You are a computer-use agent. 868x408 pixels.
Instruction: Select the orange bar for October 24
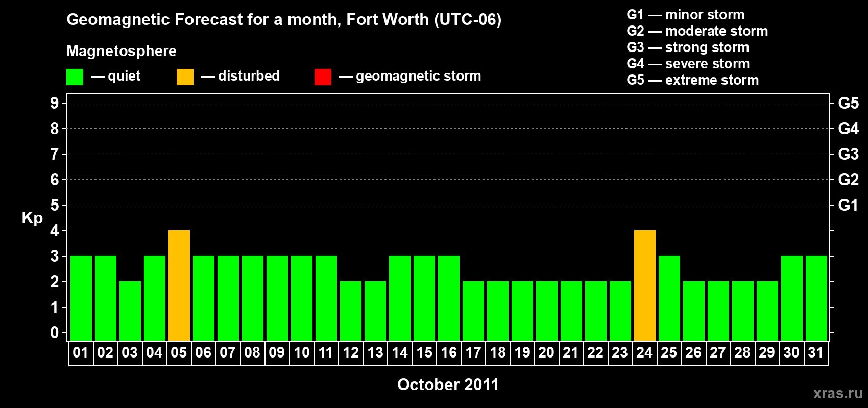[645, 285]
